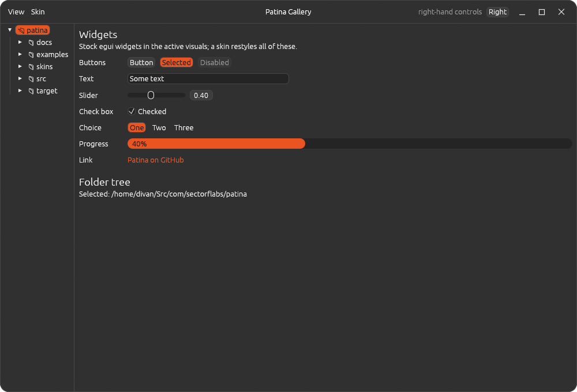Click the folder icon beside src
The height and width of the screenshot is (392, 577).
(31, 79)
